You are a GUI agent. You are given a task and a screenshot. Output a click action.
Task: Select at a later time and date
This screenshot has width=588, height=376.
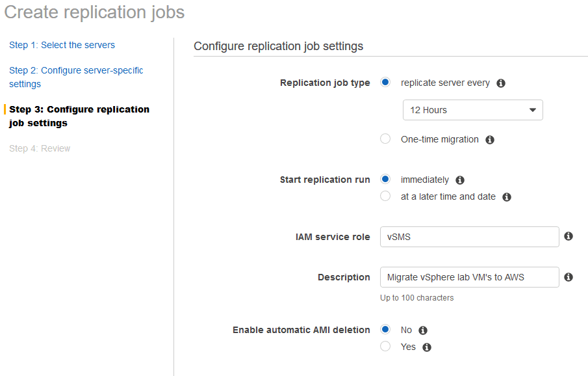pyautogui.click(x=385, y=196)
